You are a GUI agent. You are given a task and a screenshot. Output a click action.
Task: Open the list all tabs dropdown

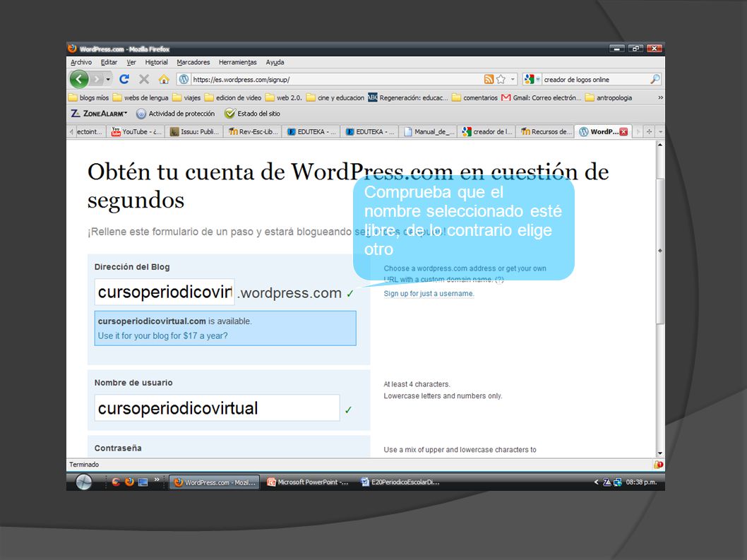(660, 131)
